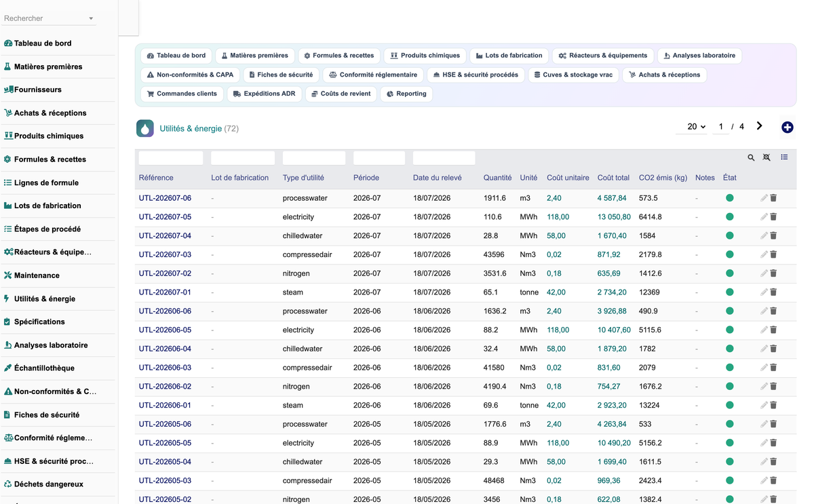Click the Lot de fabrication filter field
The width and height of the screenshot is (814, 504).
pyautogui.click(x=243, y=158)
